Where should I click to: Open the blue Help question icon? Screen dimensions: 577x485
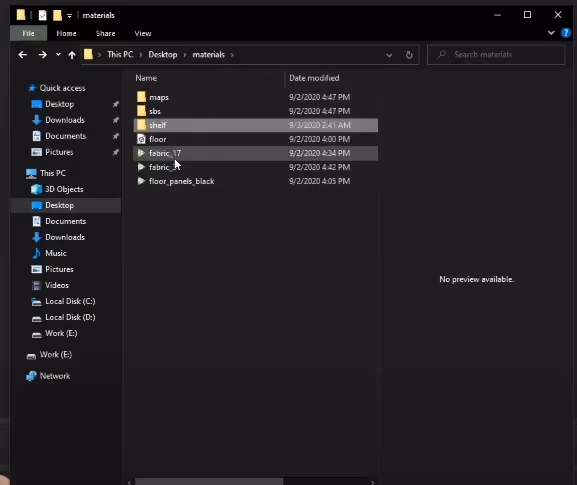pos(566,33)
